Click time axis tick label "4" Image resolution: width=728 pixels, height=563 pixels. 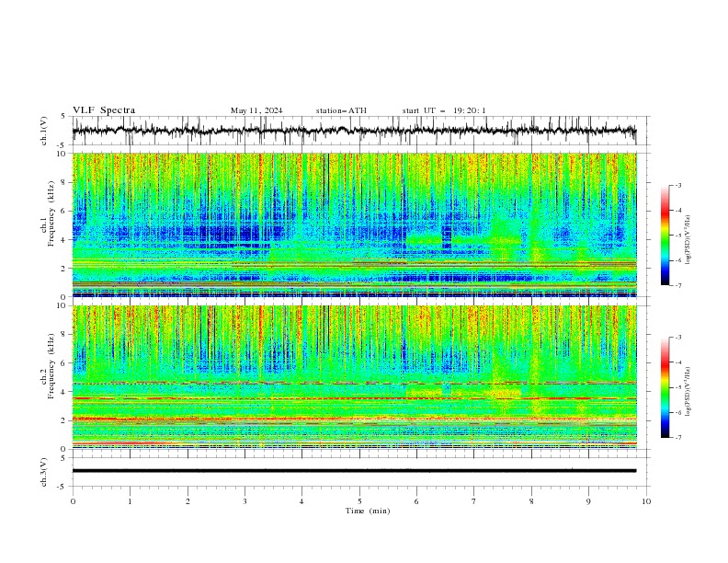[301, 501]
